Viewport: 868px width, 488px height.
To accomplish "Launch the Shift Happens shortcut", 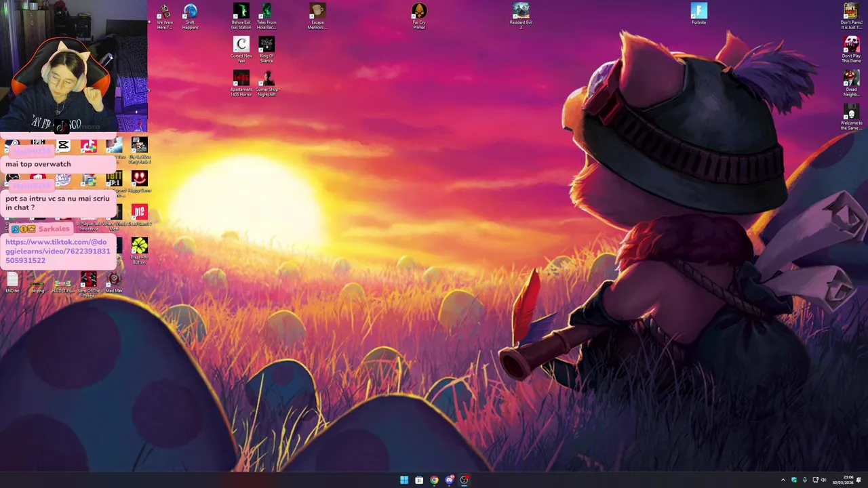I will pos(191,16).
